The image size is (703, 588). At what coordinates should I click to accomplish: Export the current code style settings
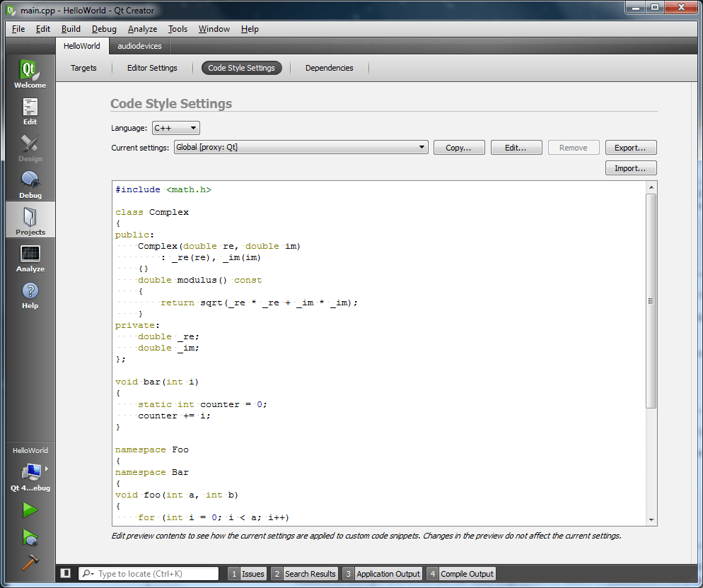coord(630,147)
